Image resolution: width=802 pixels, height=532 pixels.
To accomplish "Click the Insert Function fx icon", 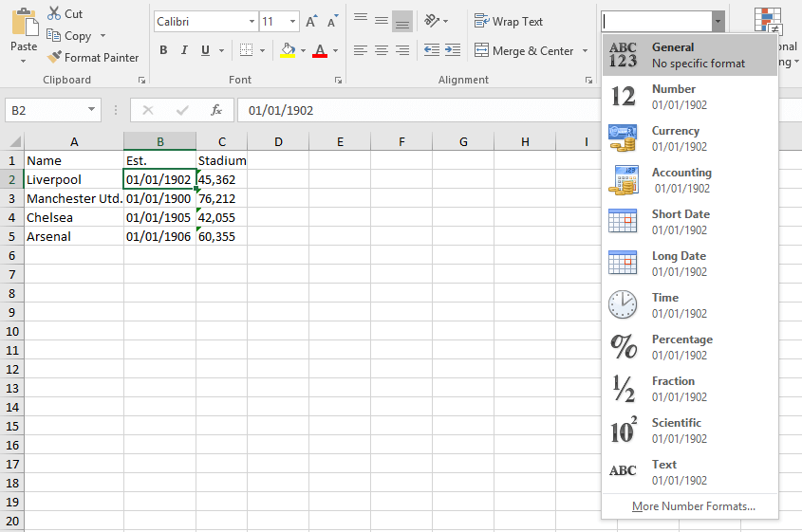I will coord(216,110).
